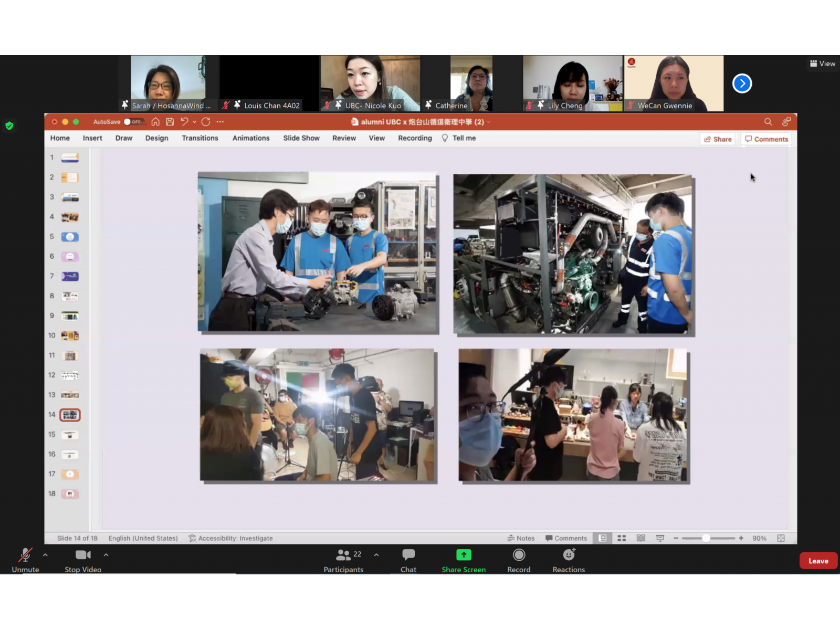The height and width of the screenshot is (630, 840).
Task: Show next video participants with arrow
Action: click(742, 83)
